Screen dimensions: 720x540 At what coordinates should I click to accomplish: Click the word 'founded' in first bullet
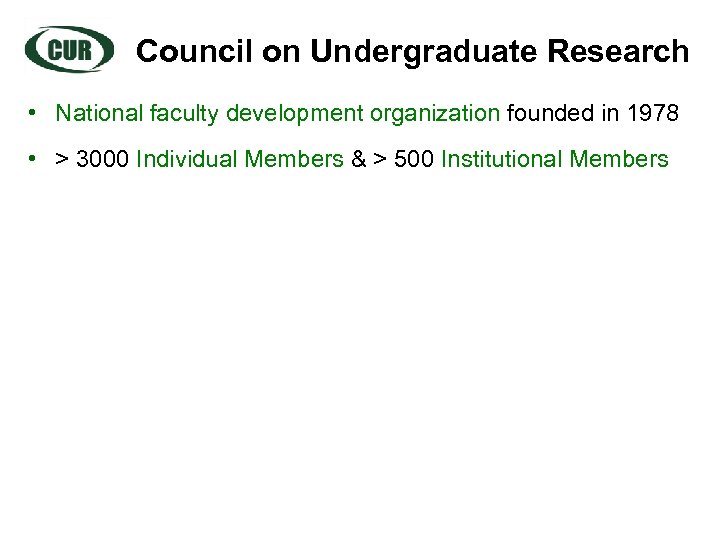(x=548, y=113)
